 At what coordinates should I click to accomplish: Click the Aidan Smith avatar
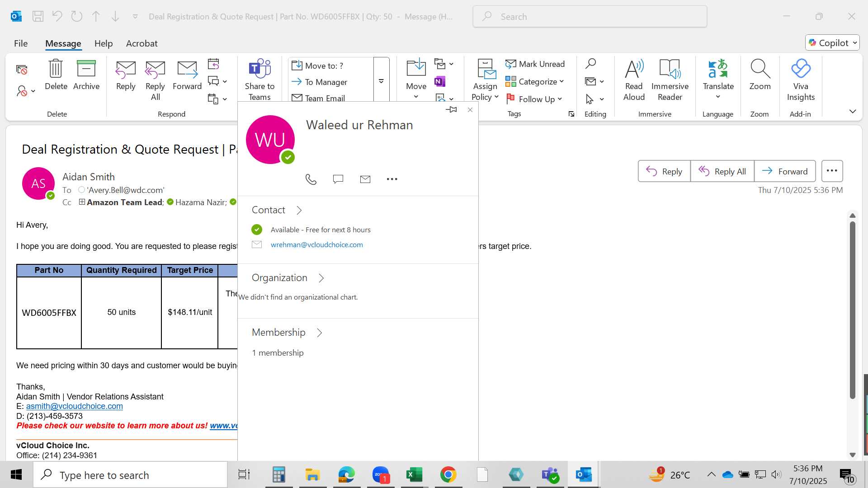pos(38,183)
